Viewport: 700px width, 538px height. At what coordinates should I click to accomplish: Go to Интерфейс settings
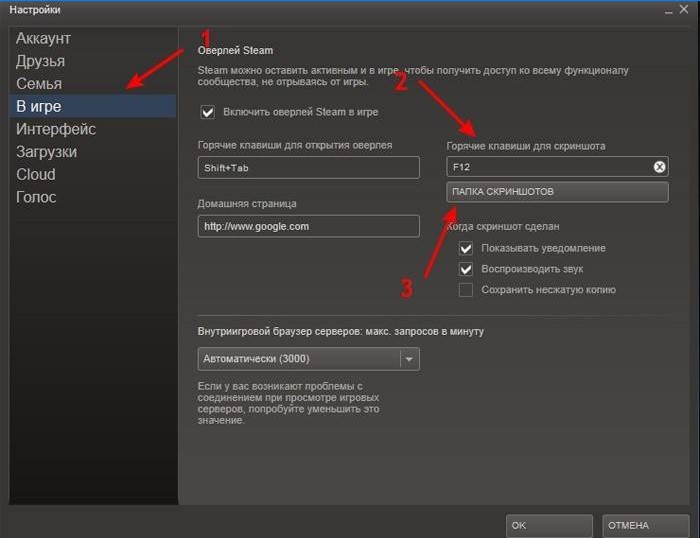pos(56,129)
